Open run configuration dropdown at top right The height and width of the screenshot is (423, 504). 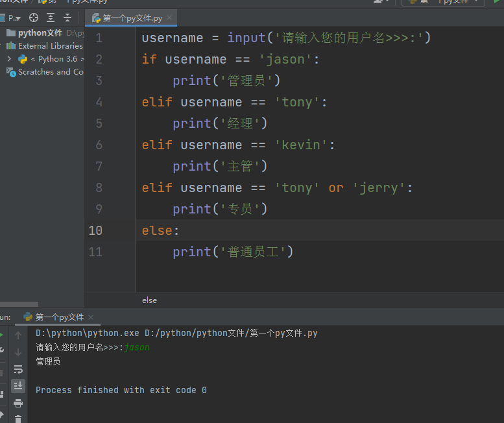[x=443, y=2]
